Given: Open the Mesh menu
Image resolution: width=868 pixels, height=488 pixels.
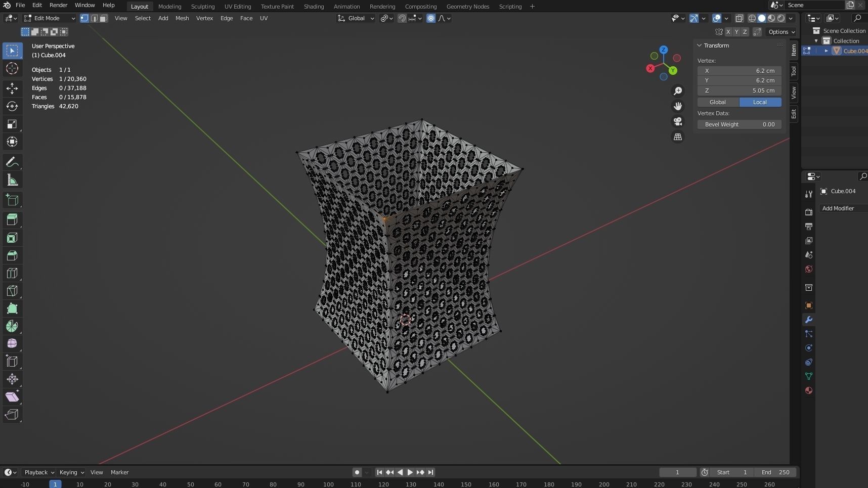Looking at the screenshot, I should (182, 18).
